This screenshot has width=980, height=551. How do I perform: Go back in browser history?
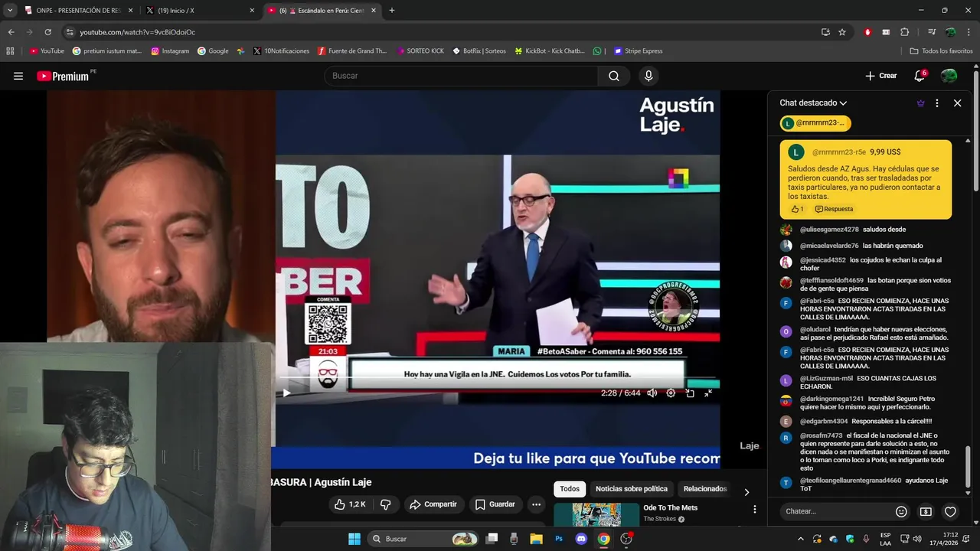click(11, 32)
